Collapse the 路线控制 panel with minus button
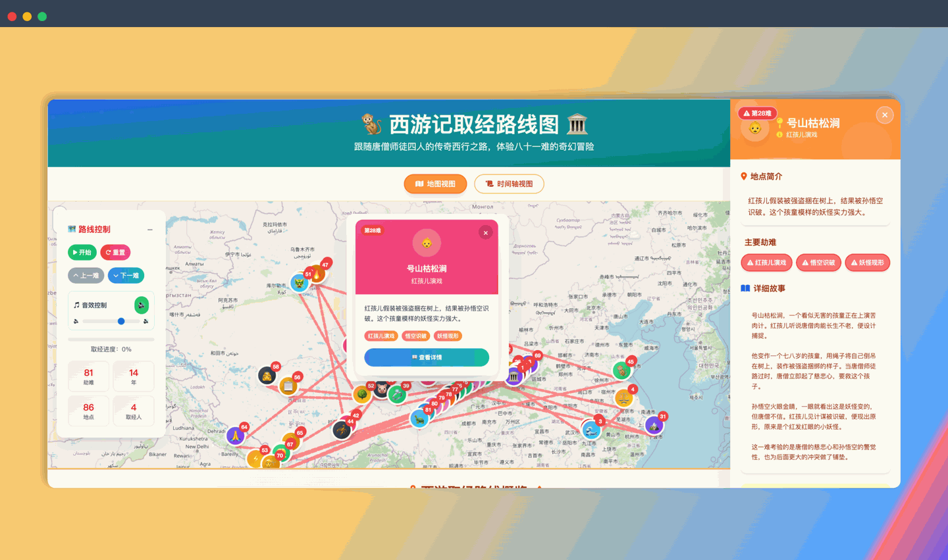 (x=150, y=230)
